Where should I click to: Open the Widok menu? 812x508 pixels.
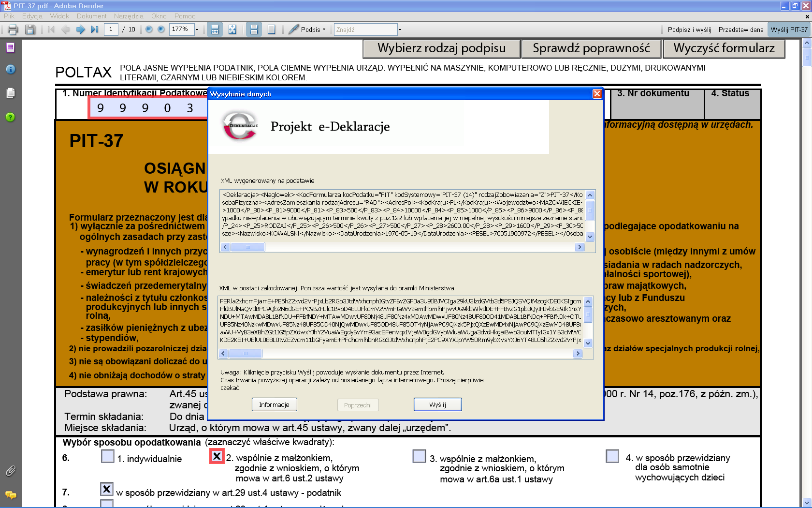(59, 16)
